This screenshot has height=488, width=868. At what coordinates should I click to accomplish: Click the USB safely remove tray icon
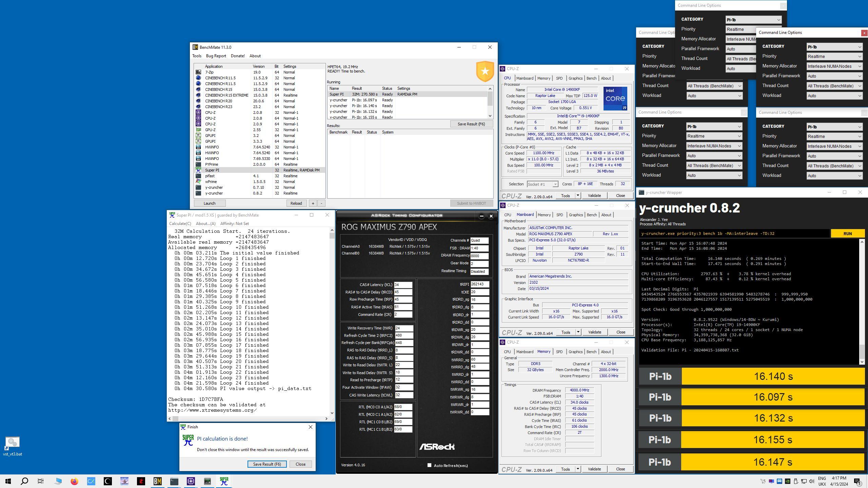(796, 481)
